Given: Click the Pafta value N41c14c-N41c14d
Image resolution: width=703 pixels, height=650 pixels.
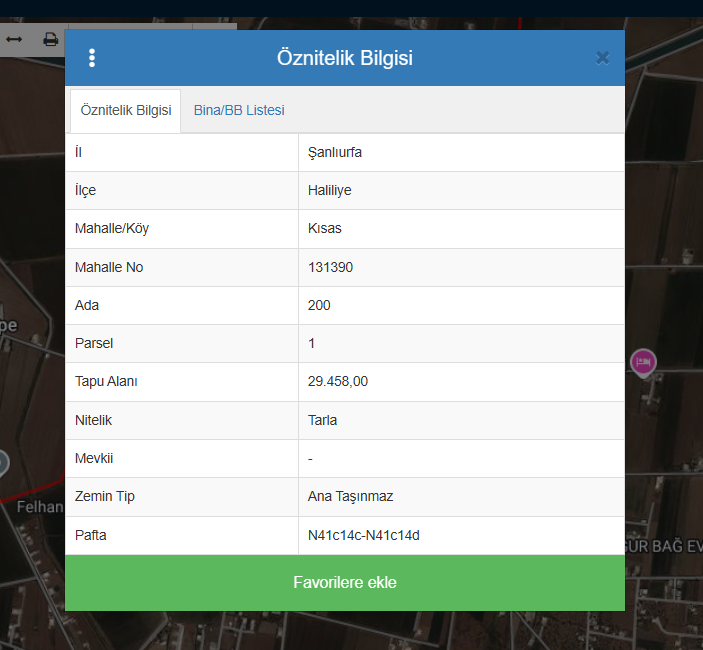Looking at the screenshot, I should click(364, 535).
